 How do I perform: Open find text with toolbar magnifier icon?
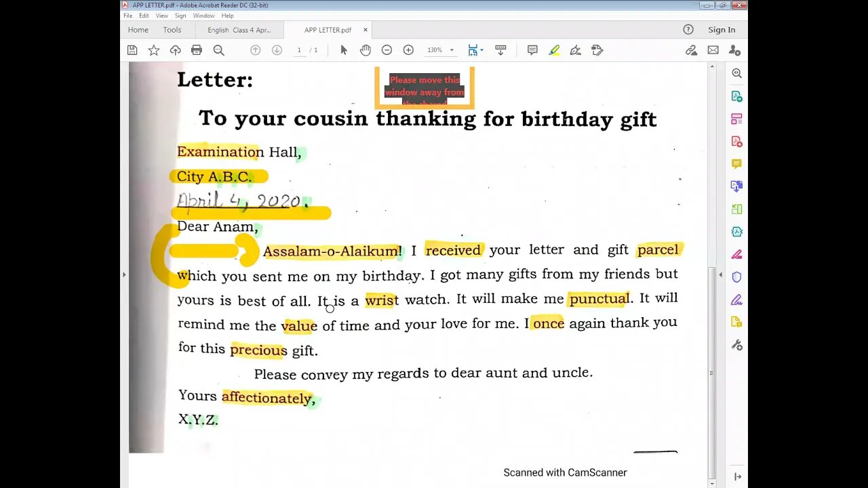click(218, 50)
